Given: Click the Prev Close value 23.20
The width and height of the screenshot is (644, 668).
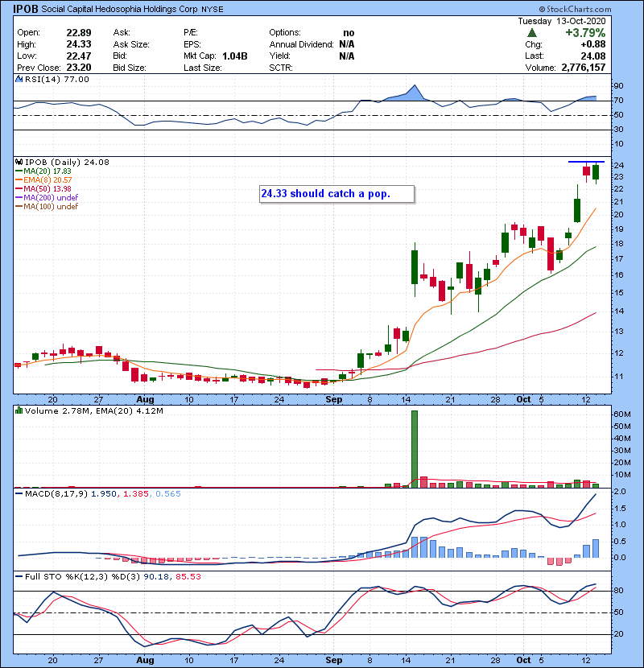Looking at the screenshot, I should [x=79, y=68].
